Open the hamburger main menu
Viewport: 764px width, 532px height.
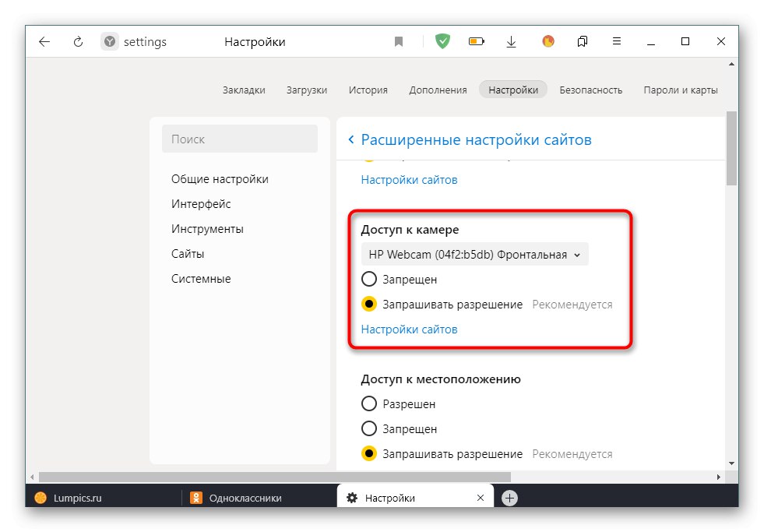[x=616, y=41]
